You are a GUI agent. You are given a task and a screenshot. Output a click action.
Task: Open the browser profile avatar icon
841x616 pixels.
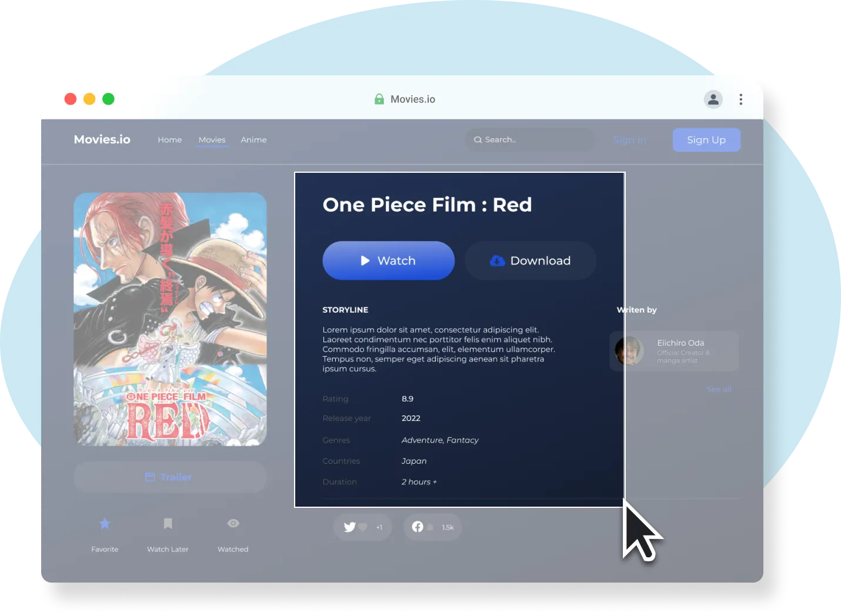pyautogui.click(x=713, y=99)
